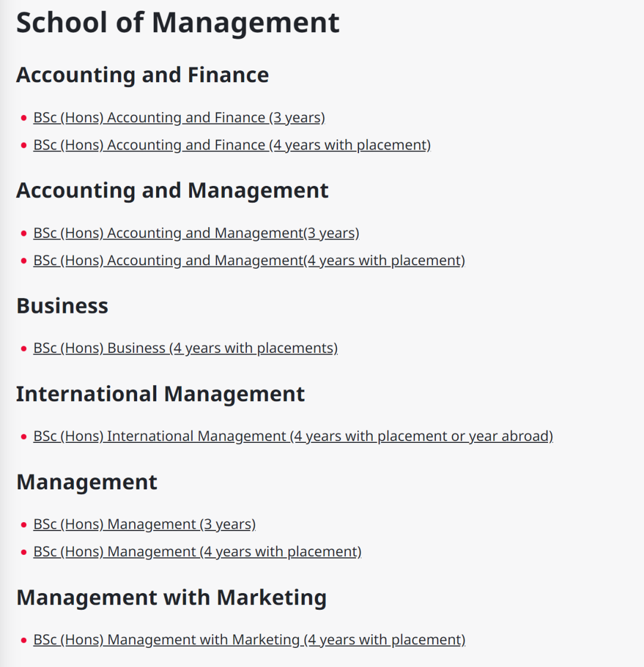The image size is (644, 667).
Task: Click red bullet beside Management with Marketing link
Action: (x=24, y=640)
